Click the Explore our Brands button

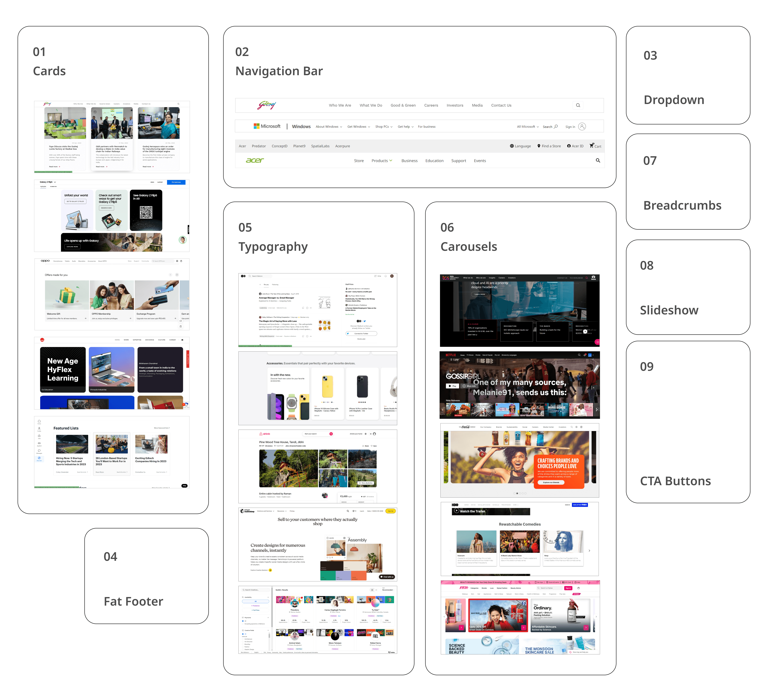(551, 482)
